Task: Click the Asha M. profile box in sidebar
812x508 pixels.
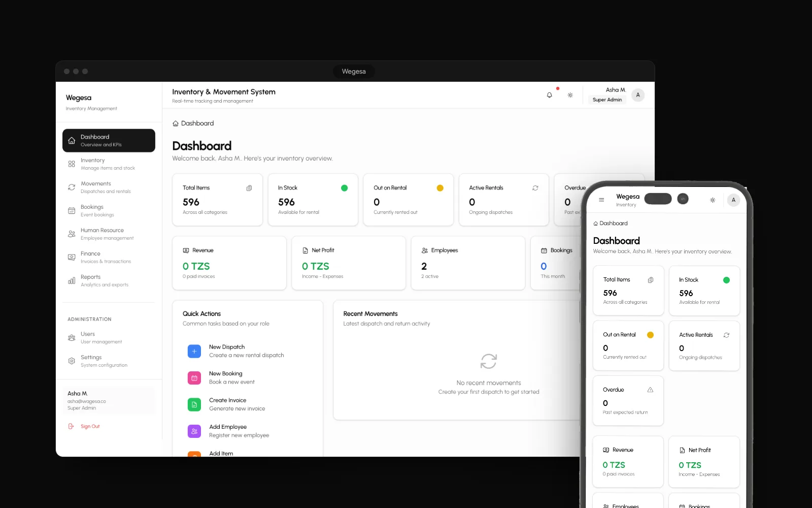Action: point(109,400)
